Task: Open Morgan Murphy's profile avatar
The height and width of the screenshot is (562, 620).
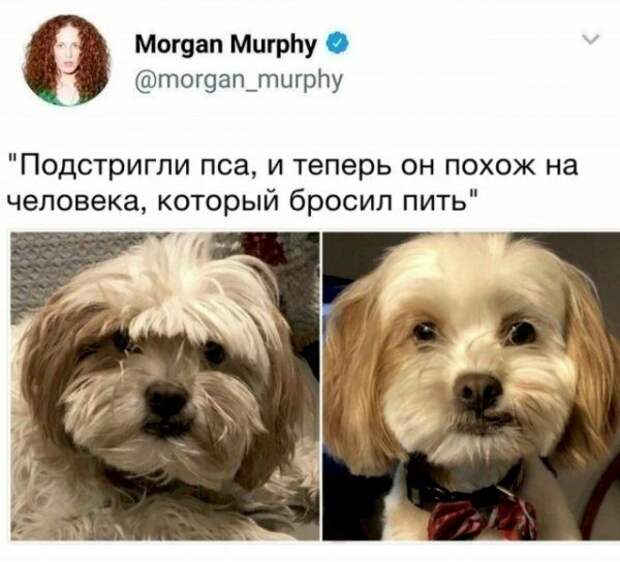Action: pyautogui.click(x=66, y=61)
